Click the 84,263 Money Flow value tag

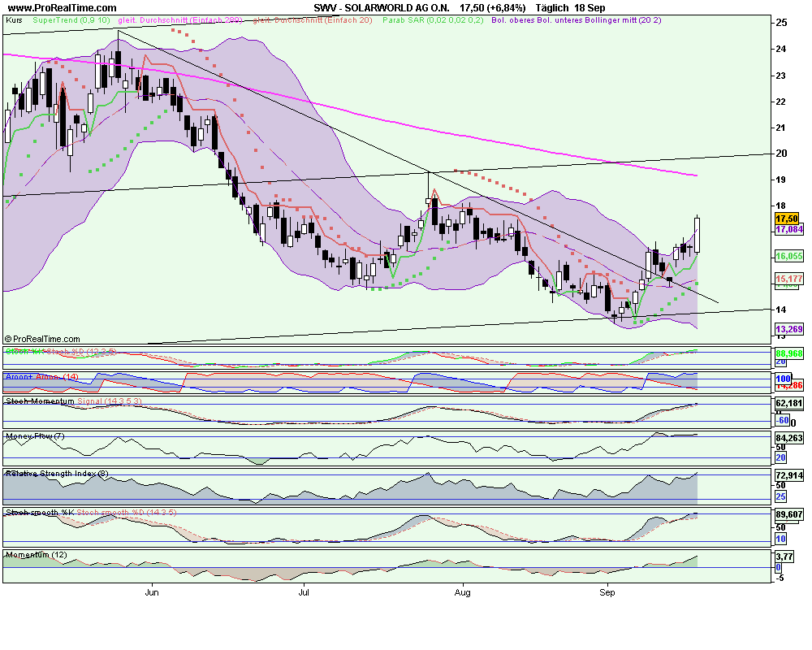[788, 439]
